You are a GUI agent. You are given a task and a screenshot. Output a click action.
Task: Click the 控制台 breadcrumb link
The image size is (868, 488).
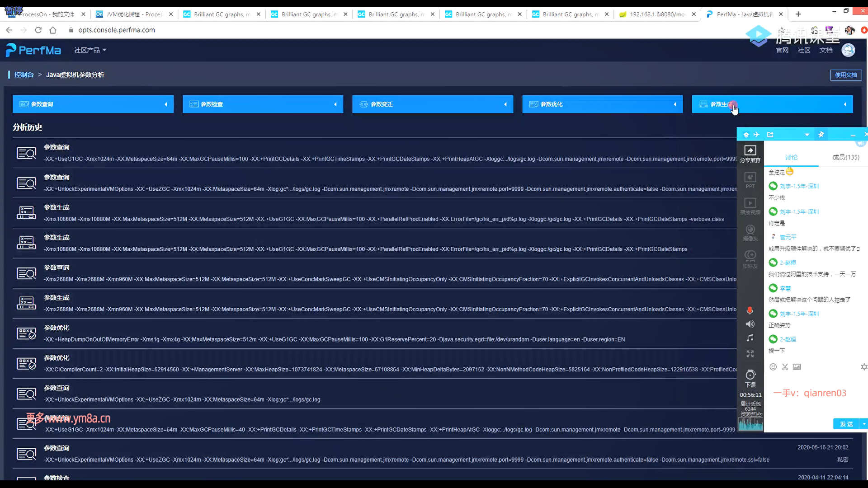pyautogui.click(x=24, y=75)
